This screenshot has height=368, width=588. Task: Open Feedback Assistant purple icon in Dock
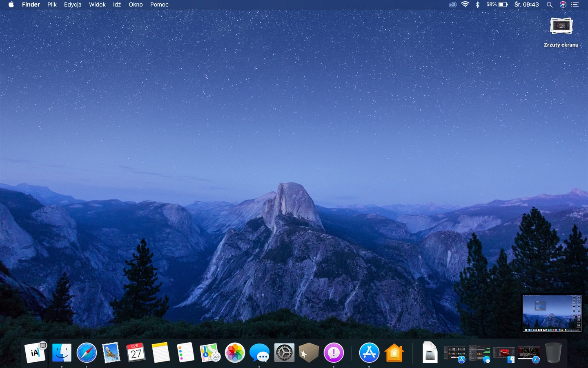tap(334, 352)
